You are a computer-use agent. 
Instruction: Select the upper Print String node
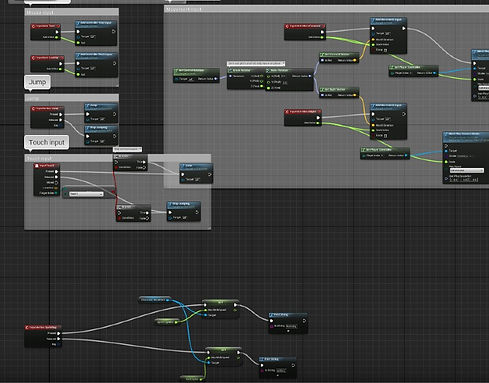288,323
